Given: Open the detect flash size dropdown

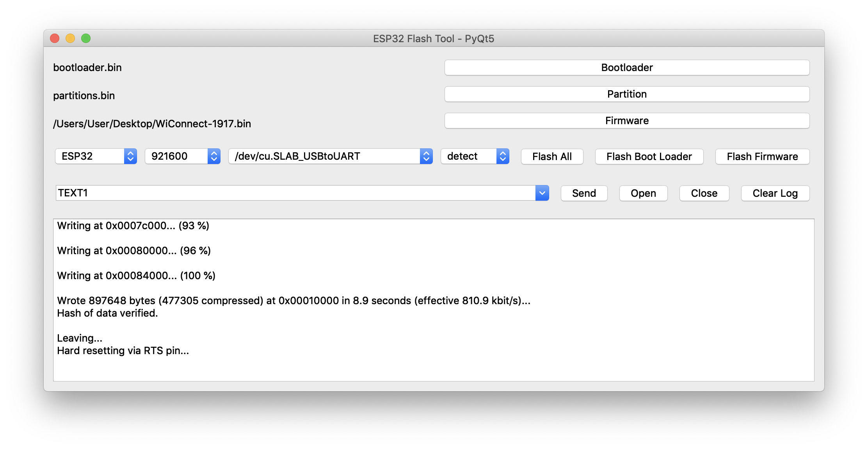Looking at the screenshot, I should [475, 156].
